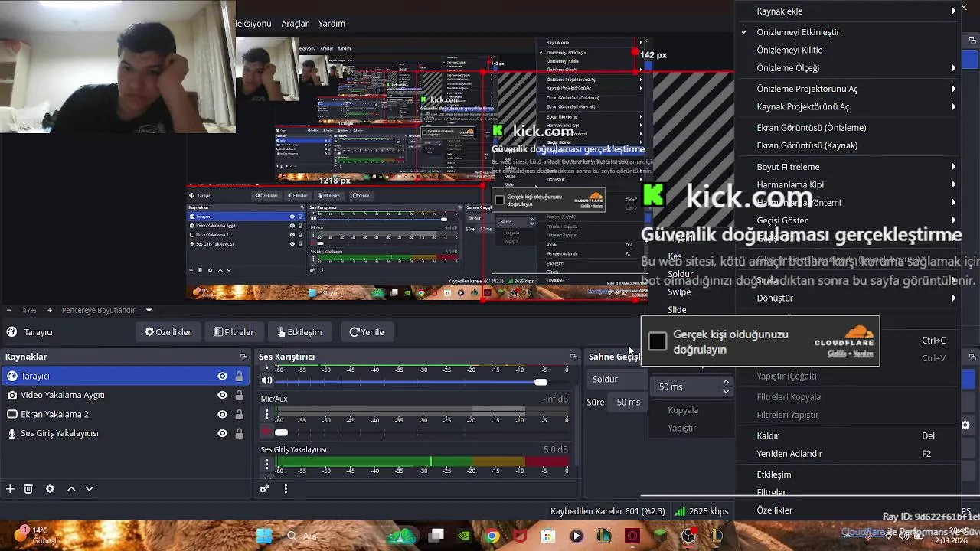
Task: Click the camera icon of Video Yakalama Aygıtı
Action: [x=11, y=395]
